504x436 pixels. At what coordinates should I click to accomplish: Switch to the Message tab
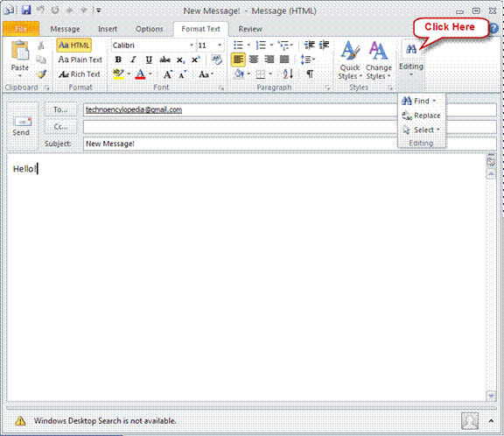[66, 29]
